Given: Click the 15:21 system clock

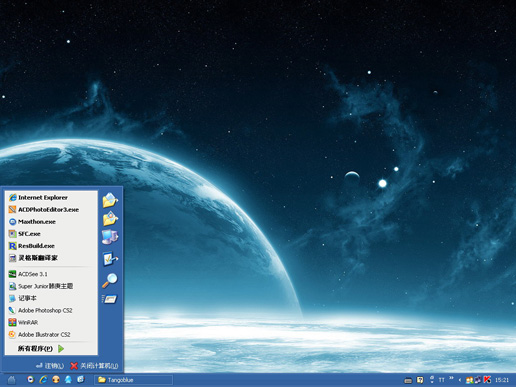Looking at the screenshot, I should coord(502,380).
